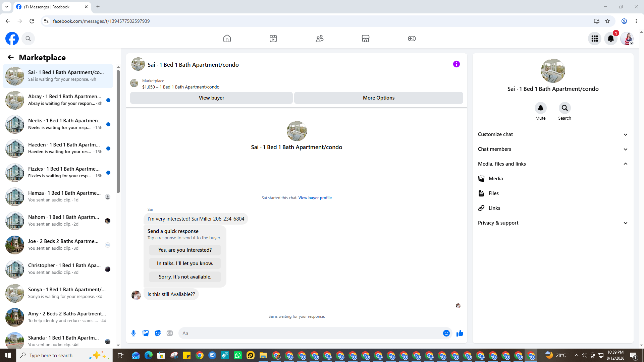Click the View buyer button

211,98
